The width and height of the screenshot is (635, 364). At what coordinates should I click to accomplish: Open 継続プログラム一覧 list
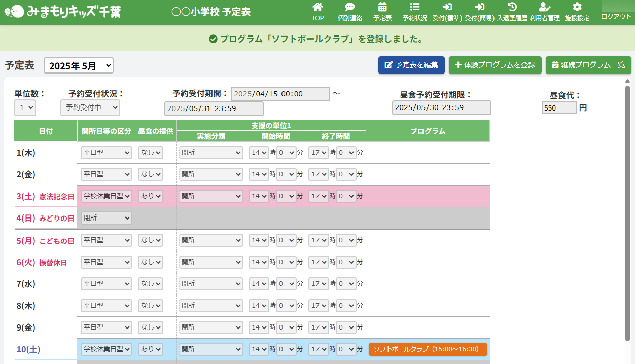coord(588,65)
